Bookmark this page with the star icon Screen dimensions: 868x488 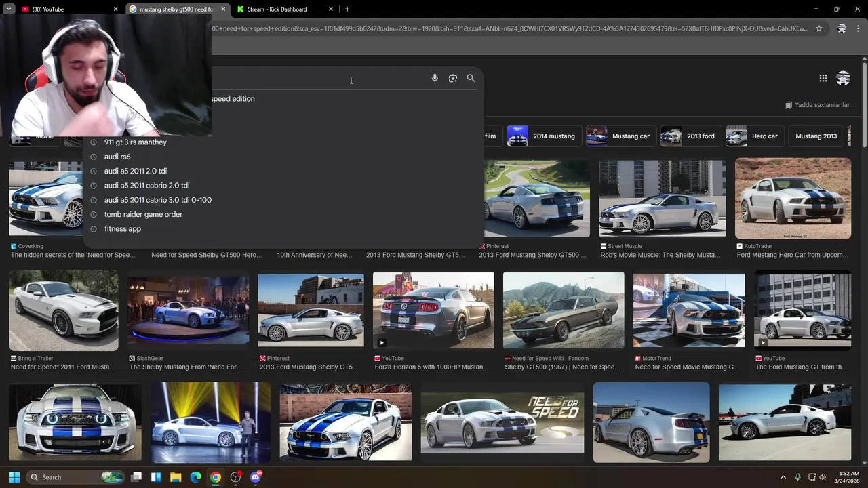819,28
